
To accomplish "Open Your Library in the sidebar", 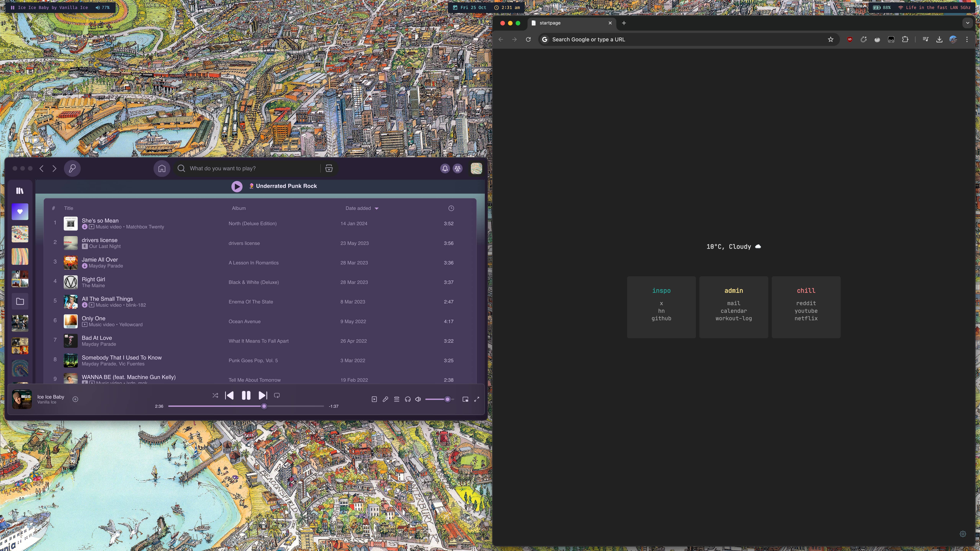I will [x=20, y=191].
